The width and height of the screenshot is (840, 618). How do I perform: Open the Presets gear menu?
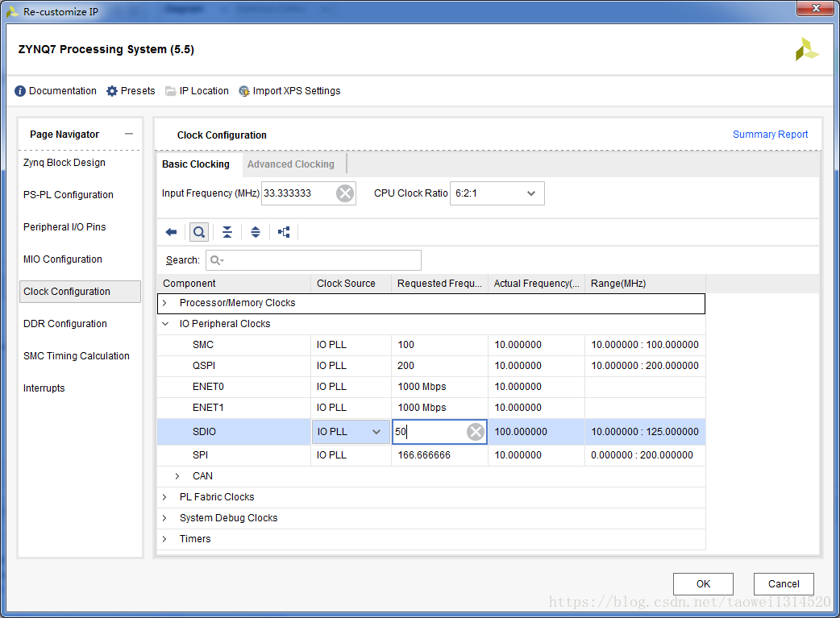click(x=131, y=91)
